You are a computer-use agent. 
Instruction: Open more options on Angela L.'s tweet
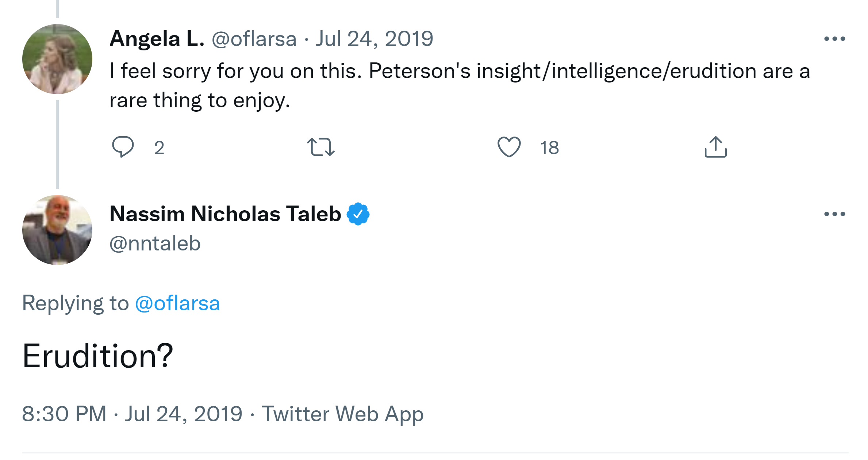click(x=834, y=39)
